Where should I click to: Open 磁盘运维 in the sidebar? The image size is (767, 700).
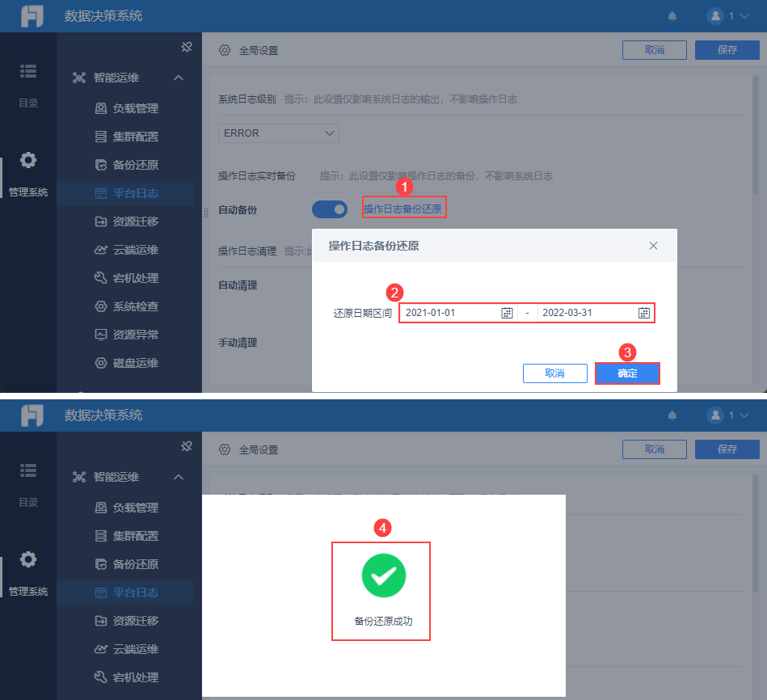tap(126, 364)
